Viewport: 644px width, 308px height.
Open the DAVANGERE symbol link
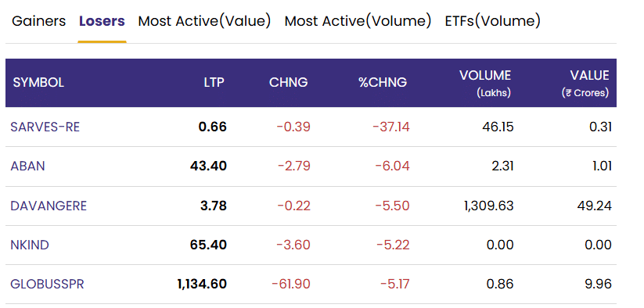point(49,206)
